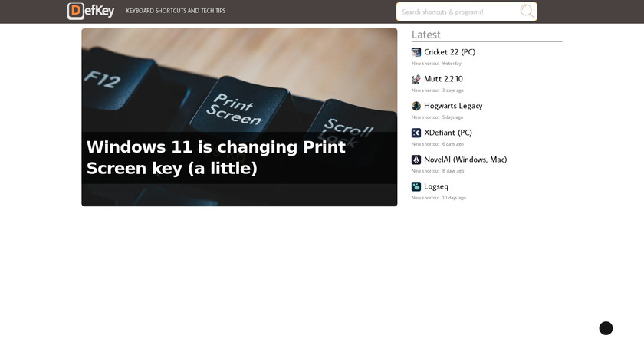
Task: Click the black round floating button
Action: 606,328
